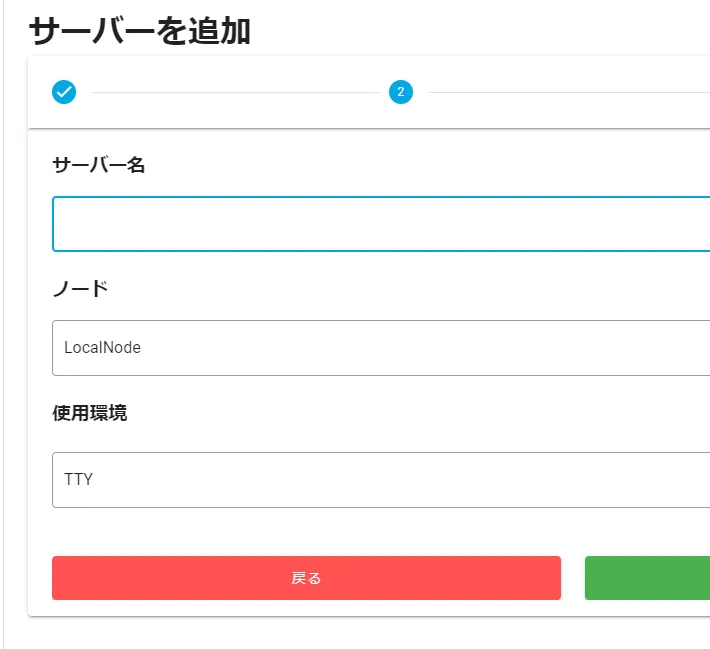Click the completed step 1 checkmark icon
Image resolution: width=710 pixels, height=649 pixels.
tap(64, 92)
